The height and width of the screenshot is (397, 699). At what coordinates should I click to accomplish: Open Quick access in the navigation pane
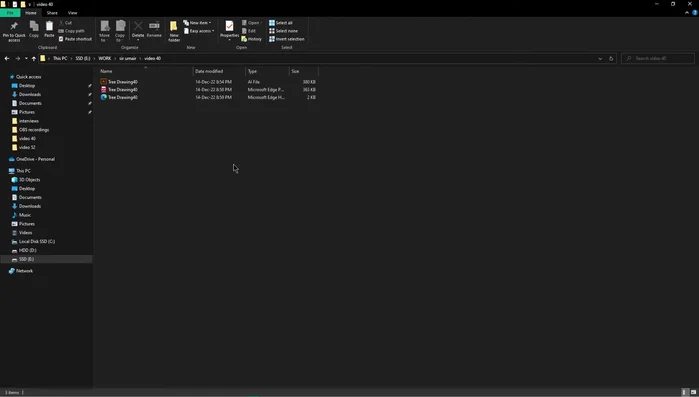(x=29, y=77)
